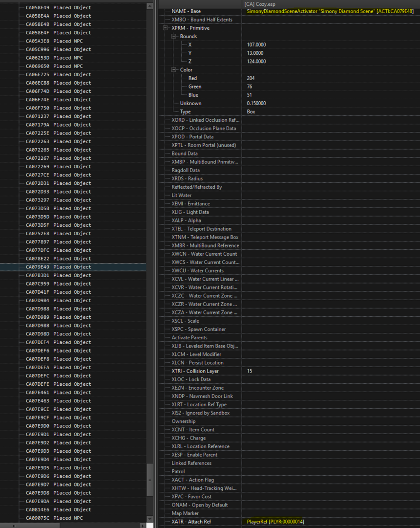Select XRDS - Radius row
Viewport: 420px width, 528px height.
tap(289, 179)
